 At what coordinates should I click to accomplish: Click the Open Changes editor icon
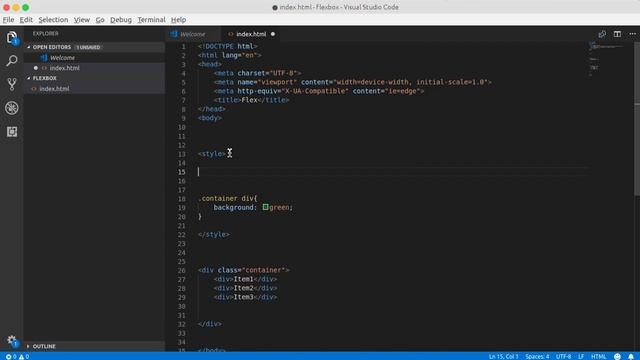coord(602,34)
